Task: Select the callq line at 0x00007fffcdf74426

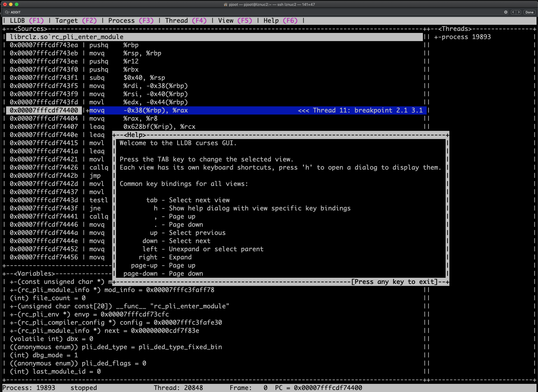Action: pos(59,168)
